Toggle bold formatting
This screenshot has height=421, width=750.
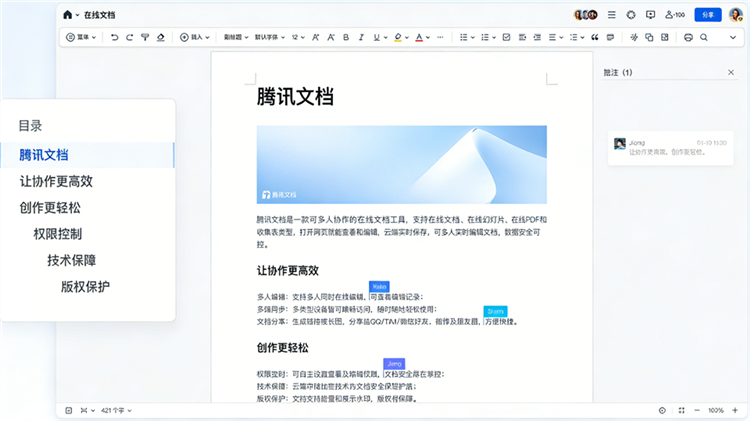tap(346, 37)
